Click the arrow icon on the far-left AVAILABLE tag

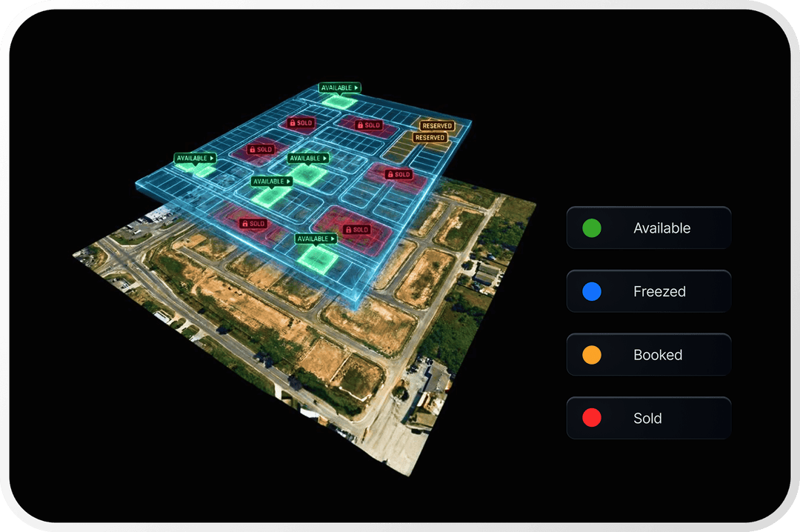tap(211, 158)
